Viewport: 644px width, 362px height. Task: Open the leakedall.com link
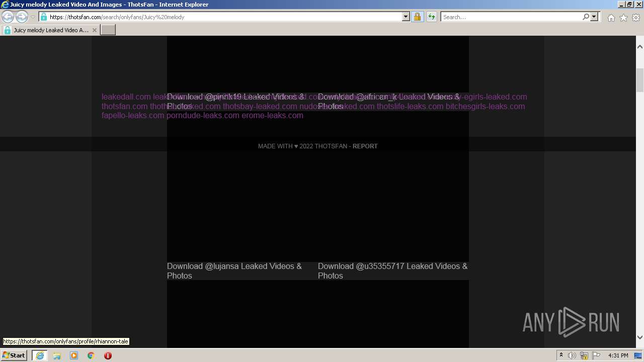pyautogui.click(x=126, y=97)
